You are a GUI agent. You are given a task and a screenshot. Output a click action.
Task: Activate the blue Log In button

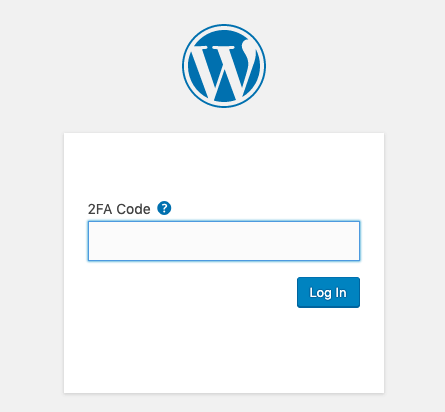click(x=328, y=292)
